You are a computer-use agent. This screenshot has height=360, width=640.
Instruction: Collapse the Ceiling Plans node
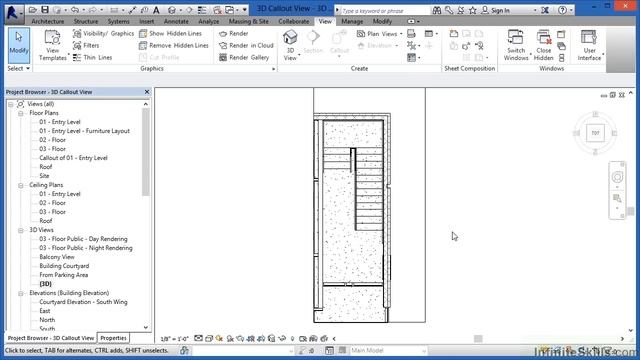coord(20,185)
